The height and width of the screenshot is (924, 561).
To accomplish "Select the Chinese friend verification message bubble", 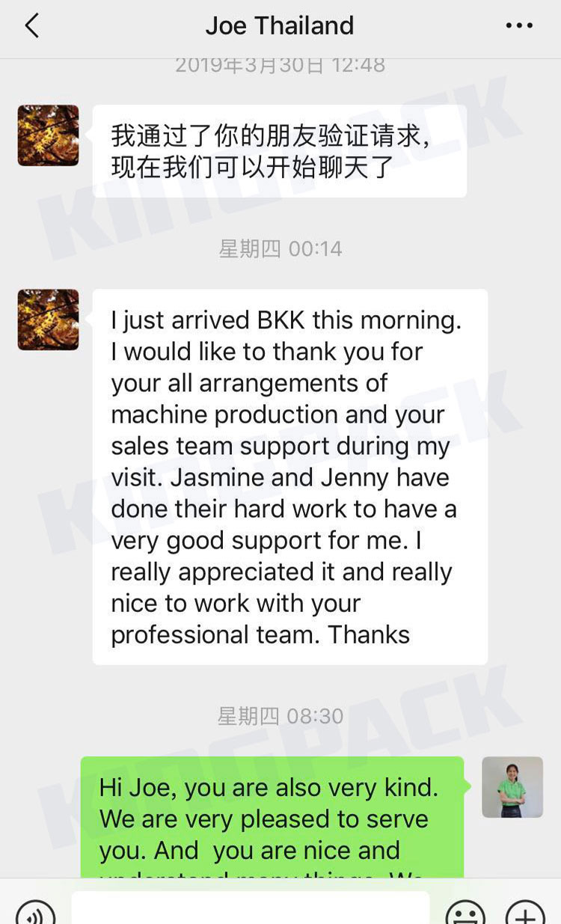I will [x=280, y=151].
